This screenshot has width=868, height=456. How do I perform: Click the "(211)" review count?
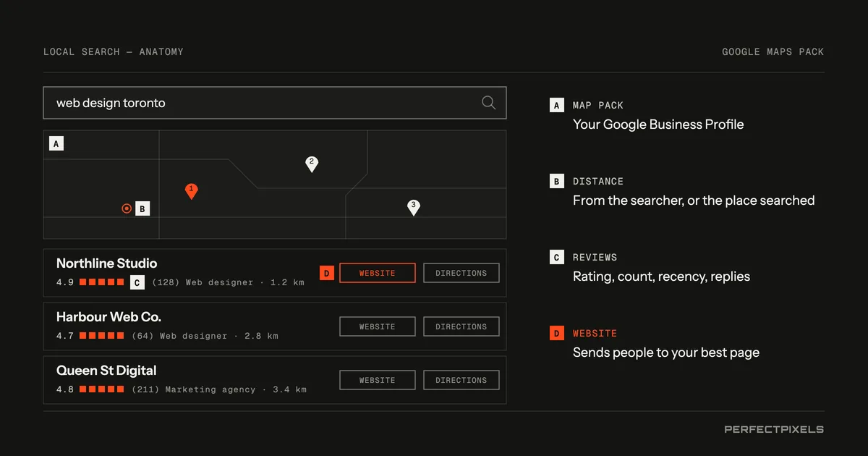click(x=145, y=389)
